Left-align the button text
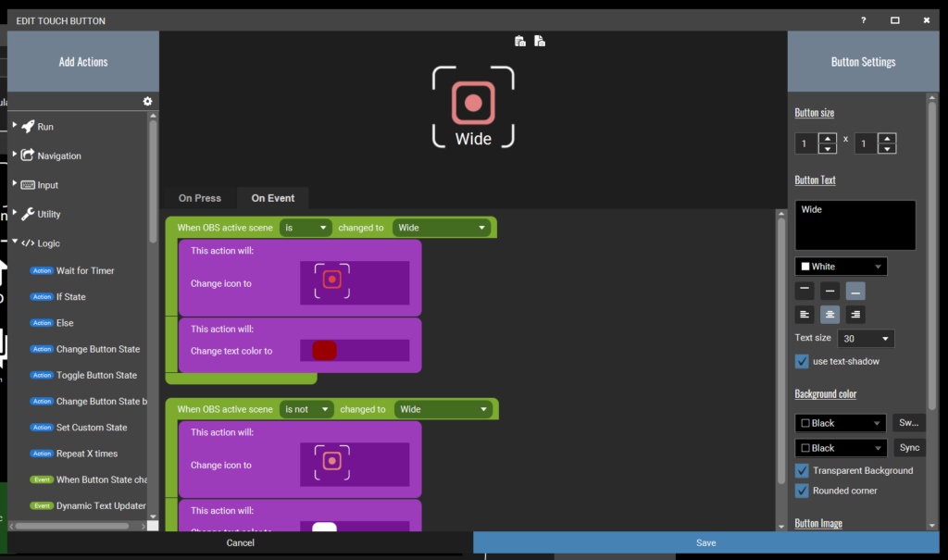The height and width of the screenshot is (560, 948). click(805, 315)
